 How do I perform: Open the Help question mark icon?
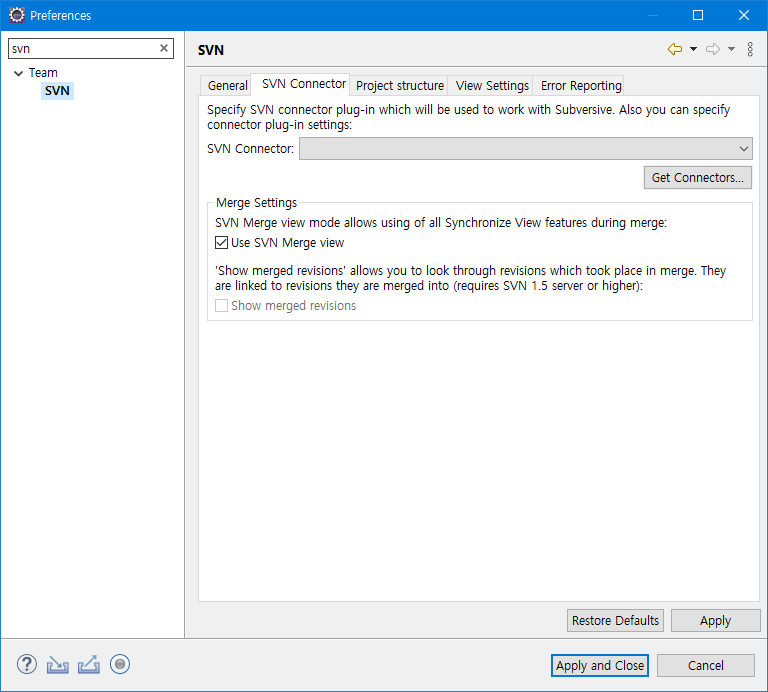pyautogui.click(x=27, y=665)
